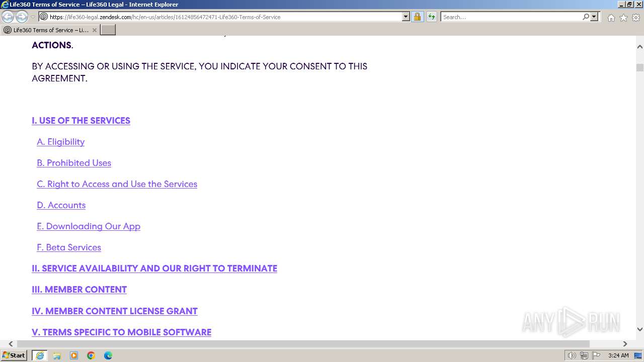Click the Internet Explorer title bar icon
The height and width of the screenshot is (362, 644).
tap(5, 5)
